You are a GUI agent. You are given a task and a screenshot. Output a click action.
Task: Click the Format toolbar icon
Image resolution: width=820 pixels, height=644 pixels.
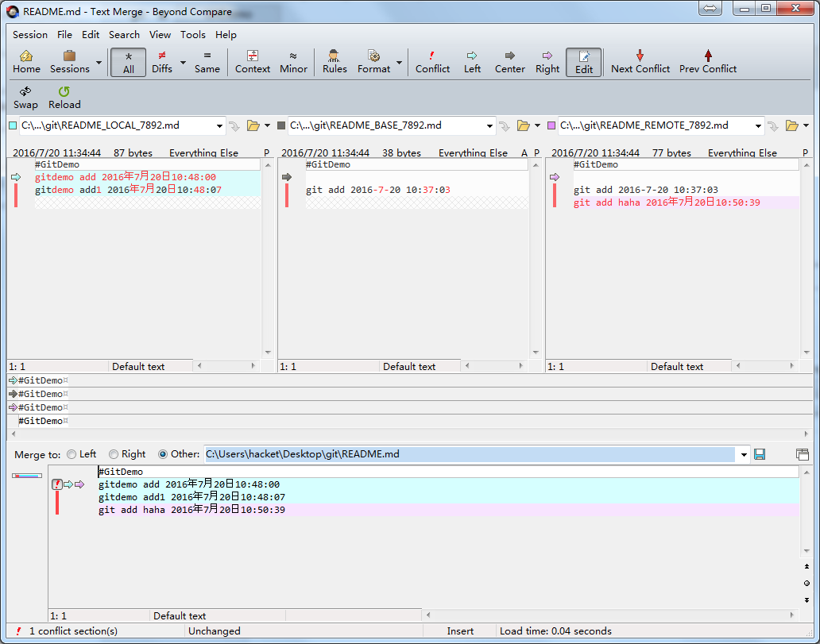374,62
